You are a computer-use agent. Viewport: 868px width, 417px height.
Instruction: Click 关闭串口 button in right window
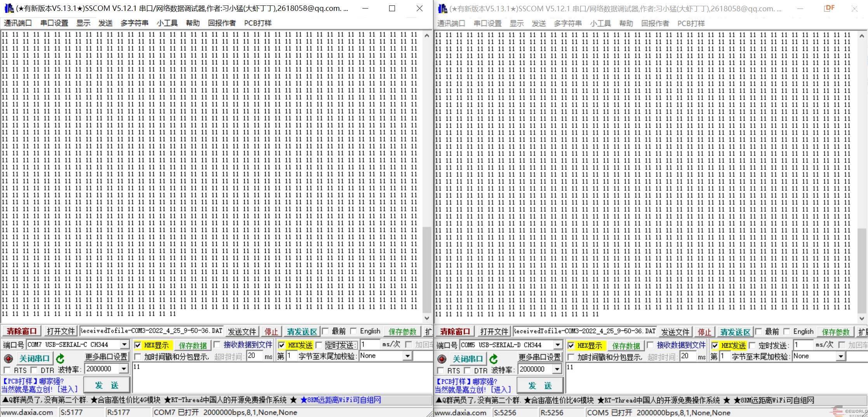coord(468,359)
